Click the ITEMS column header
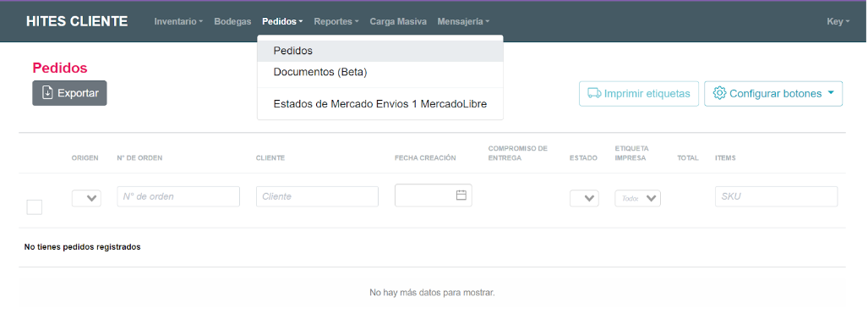 tap(725, 158)
